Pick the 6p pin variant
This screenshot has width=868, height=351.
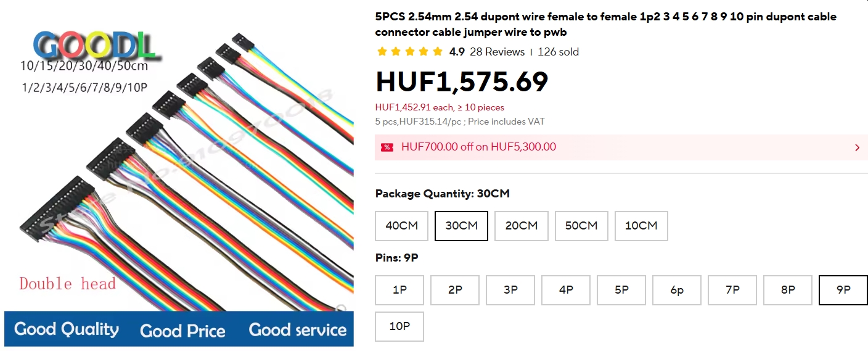click(x=677, y=290)
